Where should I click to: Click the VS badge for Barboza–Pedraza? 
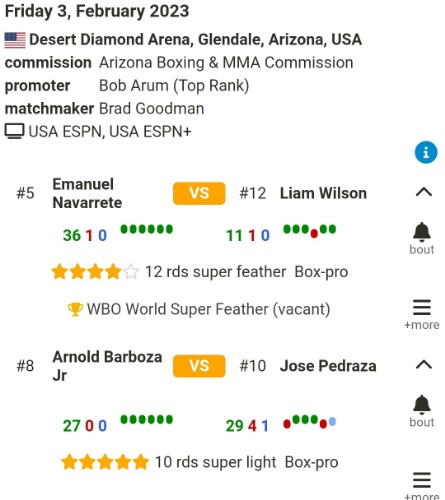tap(199, 366)
